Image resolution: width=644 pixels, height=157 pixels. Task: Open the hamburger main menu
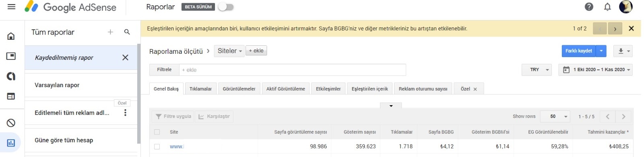[x=11, y=7]
